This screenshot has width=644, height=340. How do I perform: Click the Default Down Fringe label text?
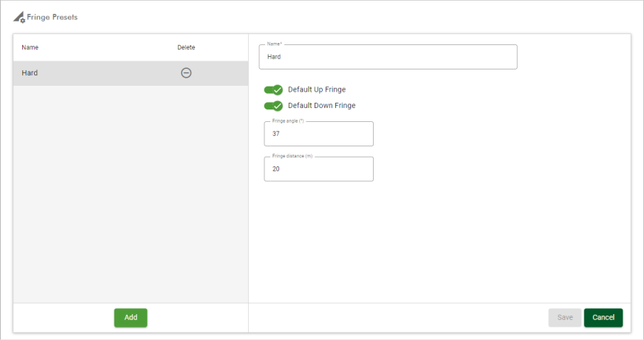coord(321,106)
